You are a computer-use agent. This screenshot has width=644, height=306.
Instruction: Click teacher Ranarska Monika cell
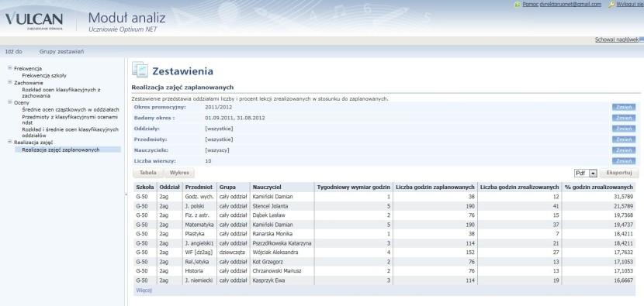tap(282, 234)
